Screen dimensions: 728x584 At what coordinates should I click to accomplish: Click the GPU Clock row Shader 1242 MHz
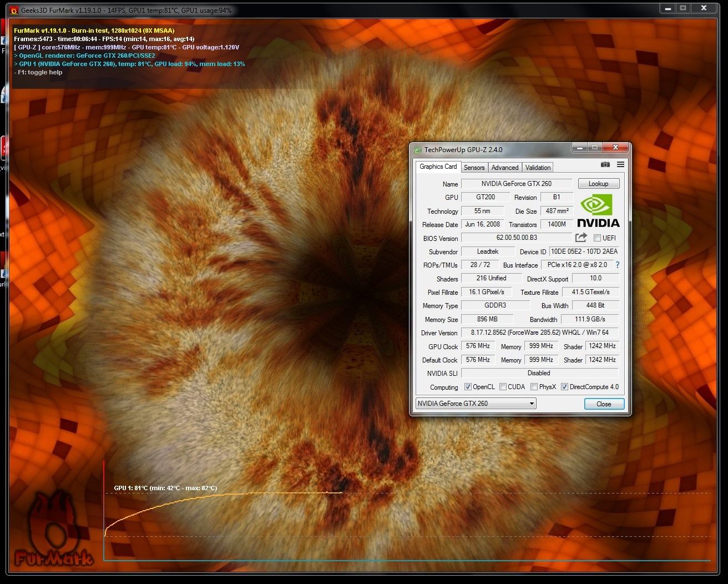(602, 346)
